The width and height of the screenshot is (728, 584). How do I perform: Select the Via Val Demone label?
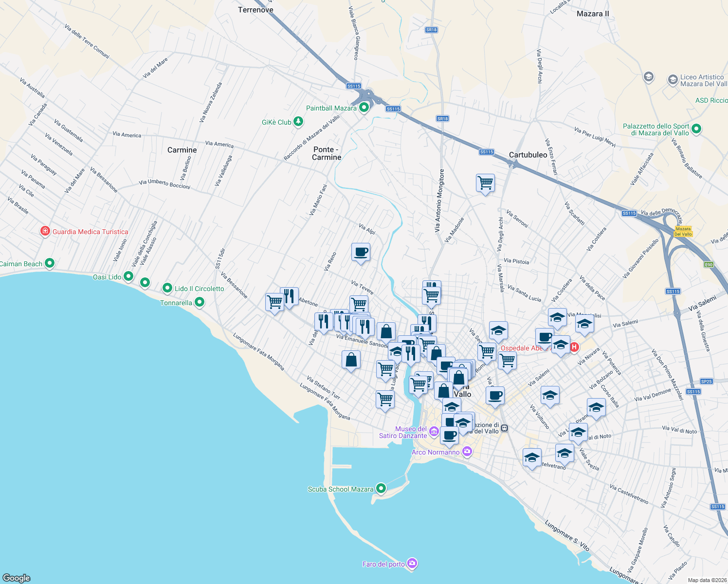[653, 395]
